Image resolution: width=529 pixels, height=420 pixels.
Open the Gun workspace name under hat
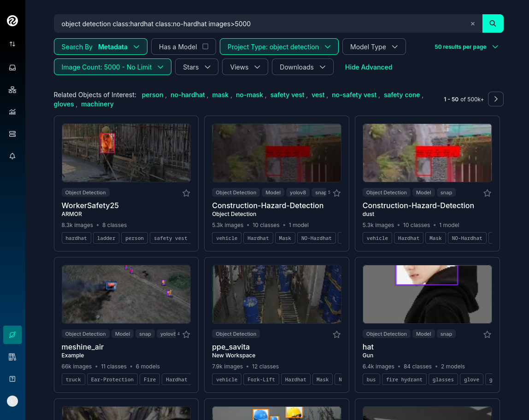point(368,355)
